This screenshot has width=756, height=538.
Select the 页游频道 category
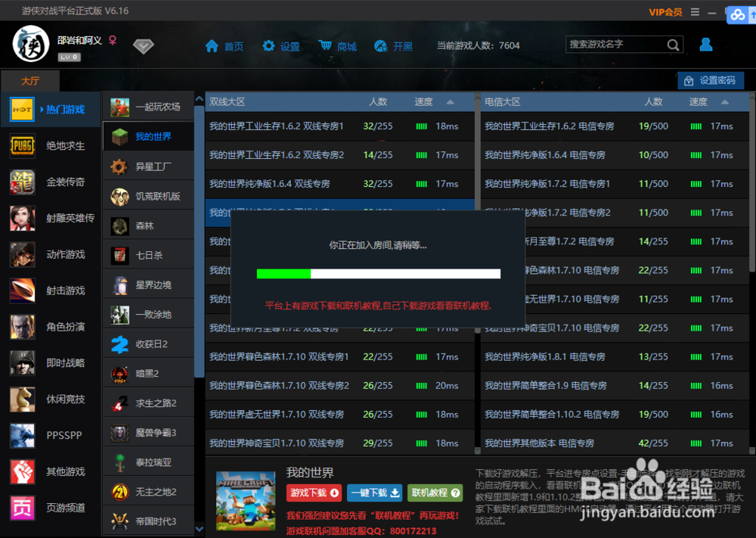(51, 508)
